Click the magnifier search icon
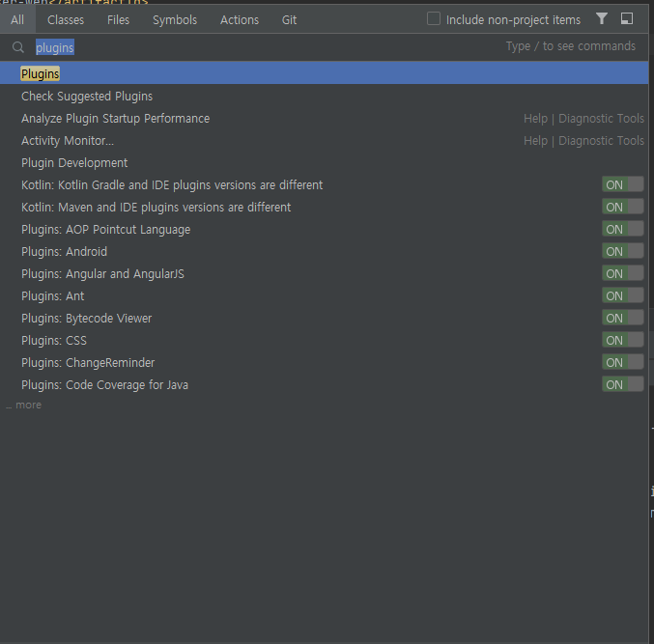Screen dimensions: 654x644 coord(18,47)
